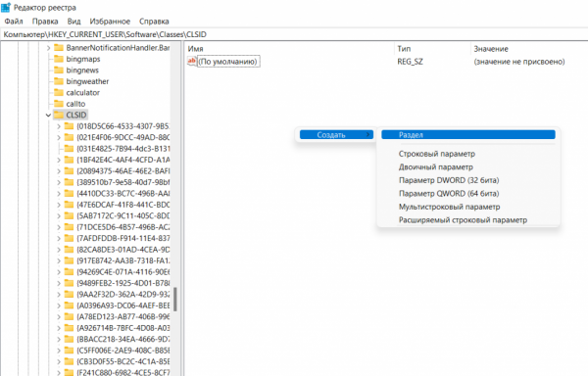The width and height of the screenshot is (588, 376).
Task: Click the calculator folder icon
Action: [x=59, y=92]
